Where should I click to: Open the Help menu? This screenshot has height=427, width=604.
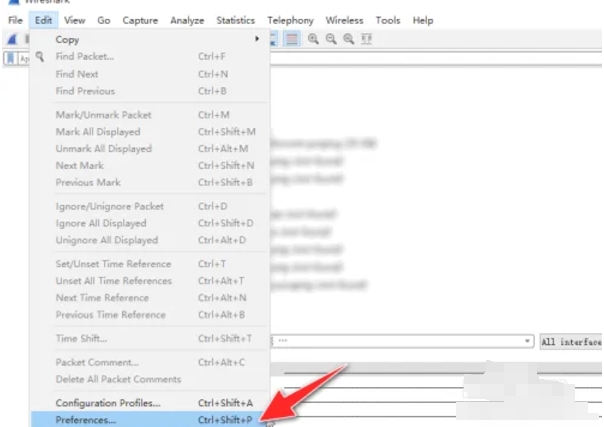[423, 20]
